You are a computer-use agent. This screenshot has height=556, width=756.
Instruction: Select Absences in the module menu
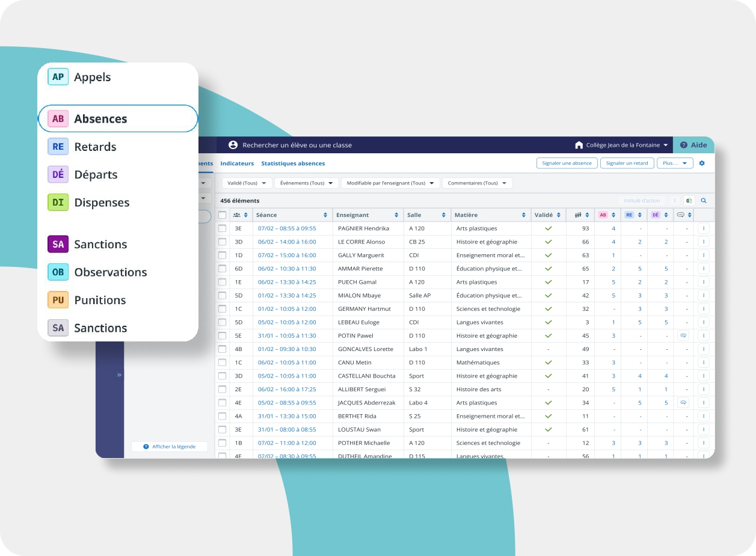point(118,118)
